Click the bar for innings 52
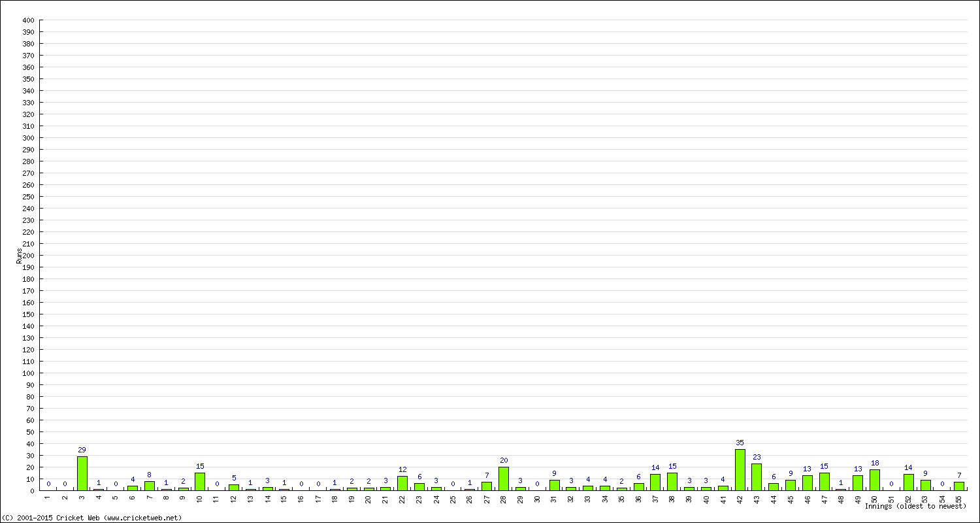 [x=909, y=482]
